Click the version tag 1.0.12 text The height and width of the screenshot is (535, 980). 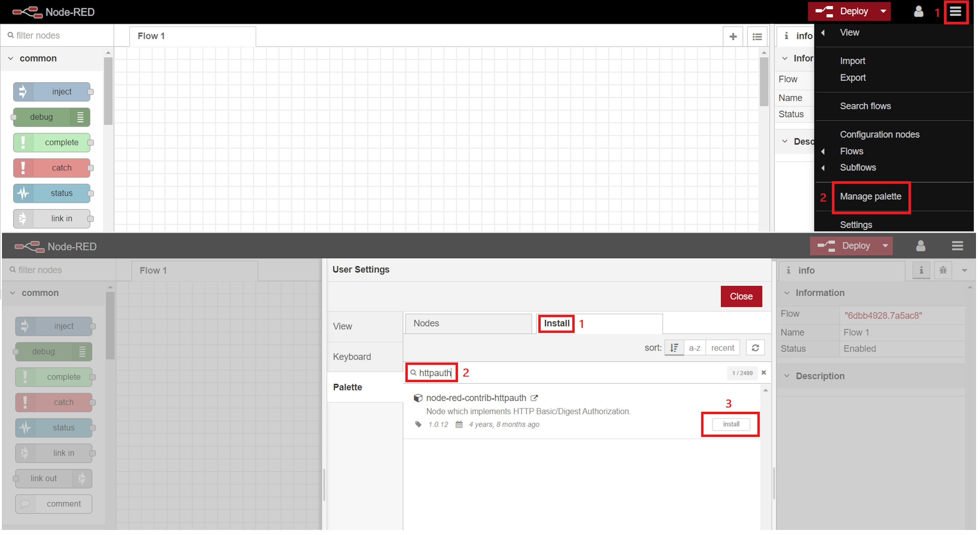pos(438,425)
